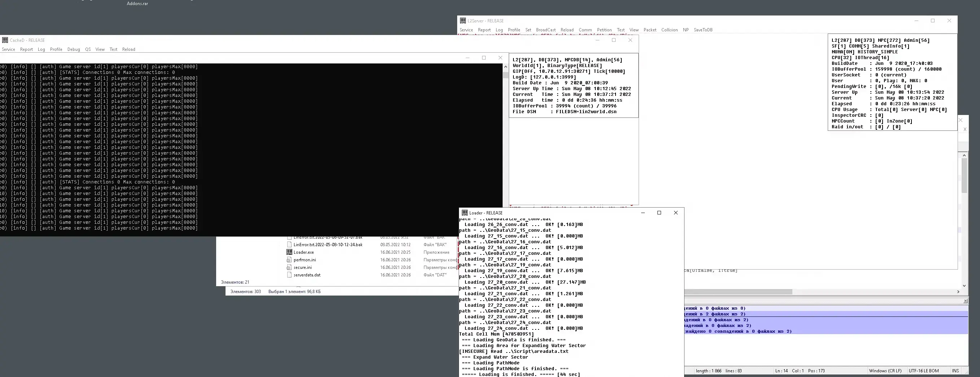Open Set menu in L2Server window
980x377 pixels.
(x=528, y=30)
